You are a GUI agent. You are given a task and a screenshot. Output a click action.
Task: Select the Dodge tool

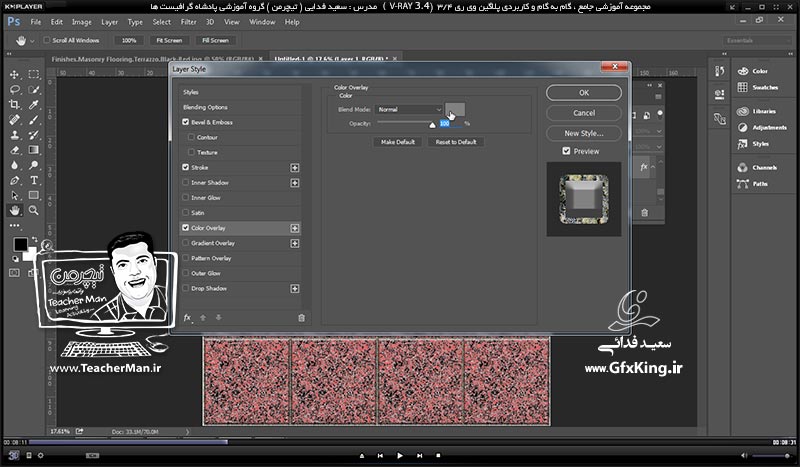(34, 165)
